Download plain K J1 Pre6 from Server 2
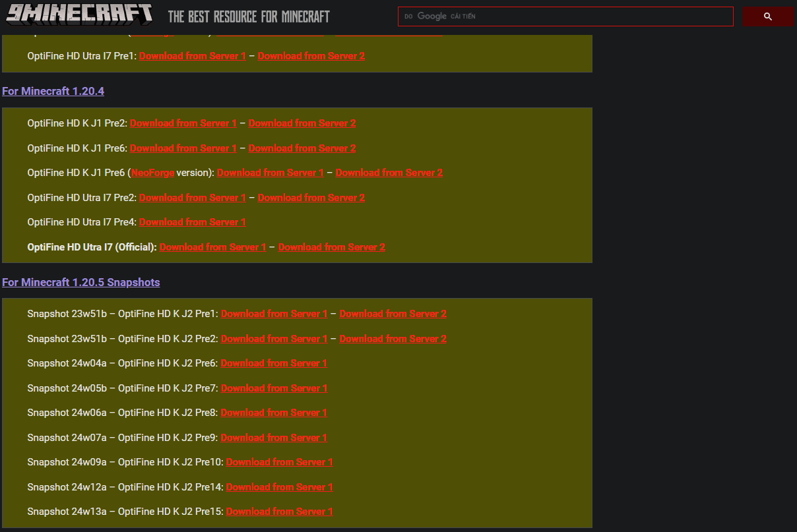This screenshot has width=797, height=532. [302, 148]
